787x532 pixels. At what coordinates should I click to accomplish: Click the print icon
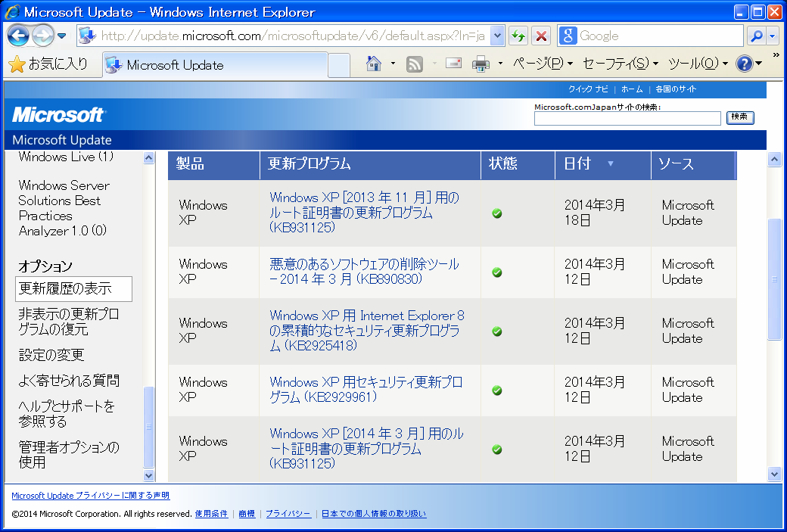(482, 64)
